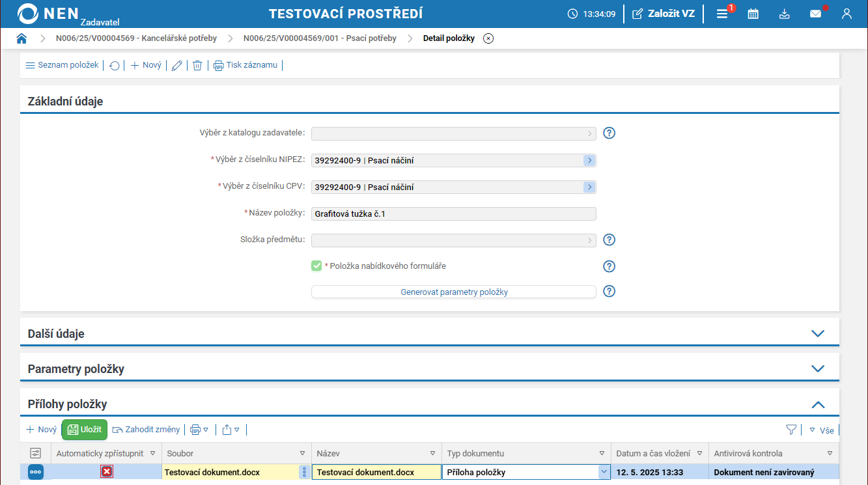868x485 pixels.
Task: Open Seznam položek list
Action: pyautogui.click(x=62, y=65)
